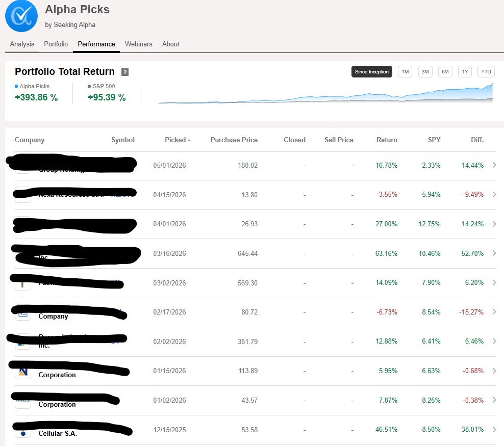Click the company logo in the 02/17/2026 row
This screenshot has width=504, height=446.
pyautogui.click(x=23, y=313)
